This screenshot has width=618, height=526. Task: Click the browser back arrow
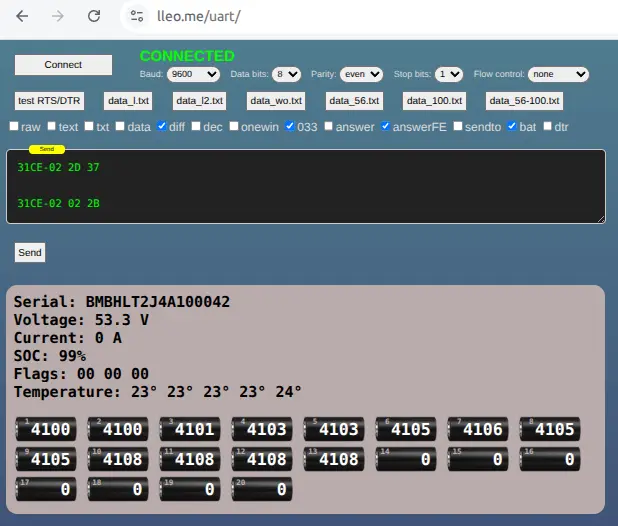coord(23,17)
